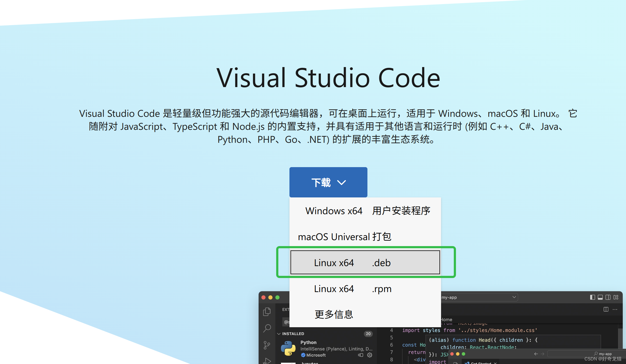Click the extensions search input field
Viewport: 626px width, 364px height.
pos(286,322)
